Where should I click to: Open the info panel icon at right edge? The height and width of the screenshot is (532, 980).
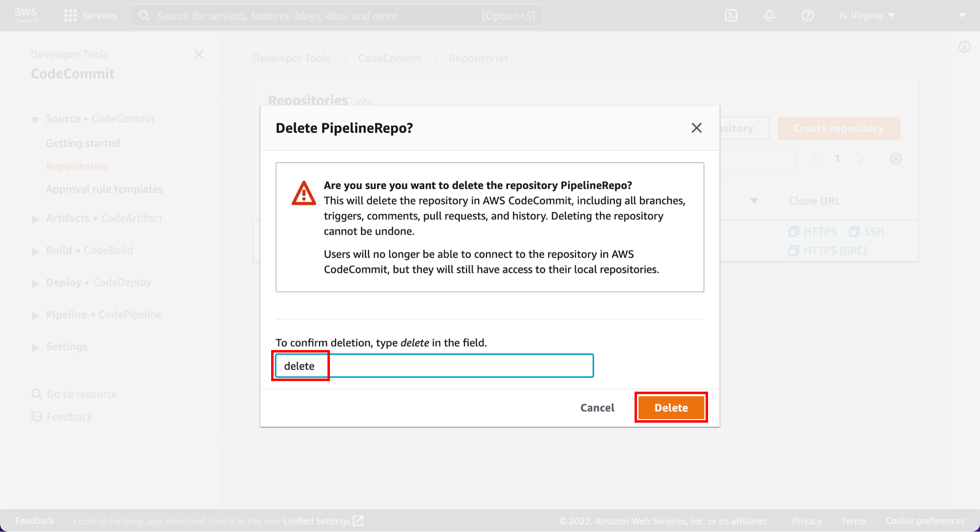[964, 47]
